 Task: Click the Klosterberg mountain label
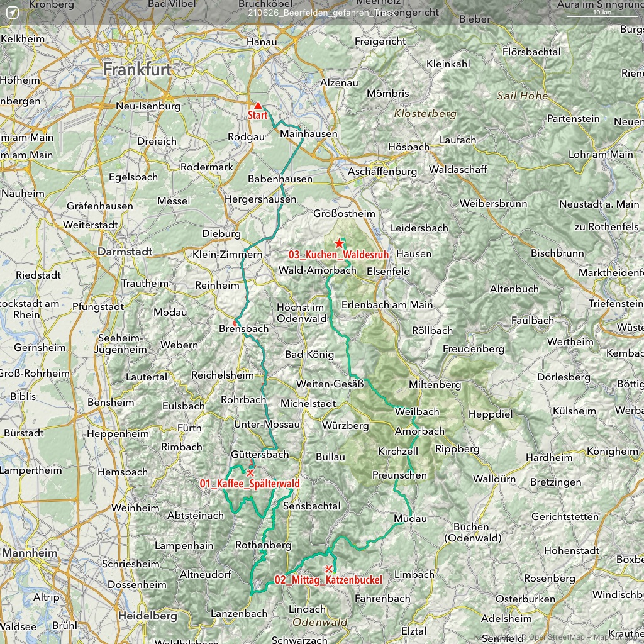tap(425, 114)
